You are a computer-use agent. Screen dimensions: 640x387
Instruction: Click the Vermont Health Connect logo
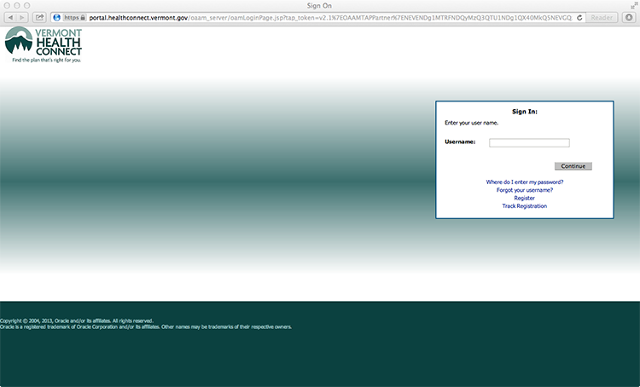43,44
